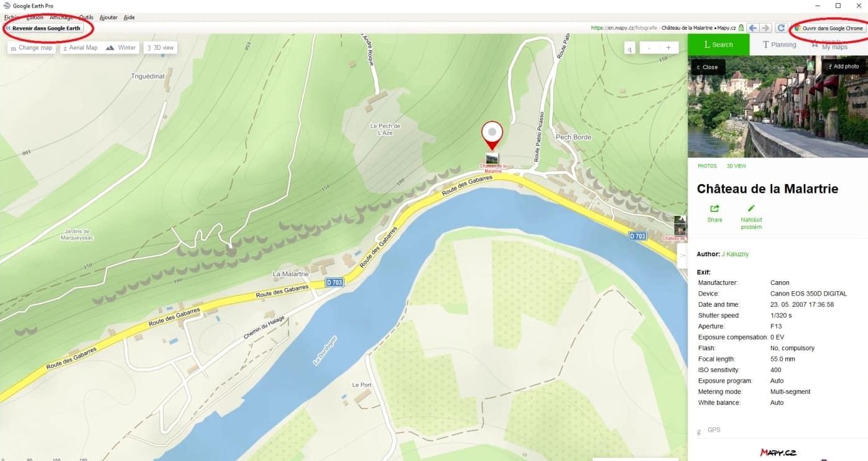The width and height of the screenshot is (868, 461).
Task: Zoom out with the map minus button
Action: click(649, 47)
